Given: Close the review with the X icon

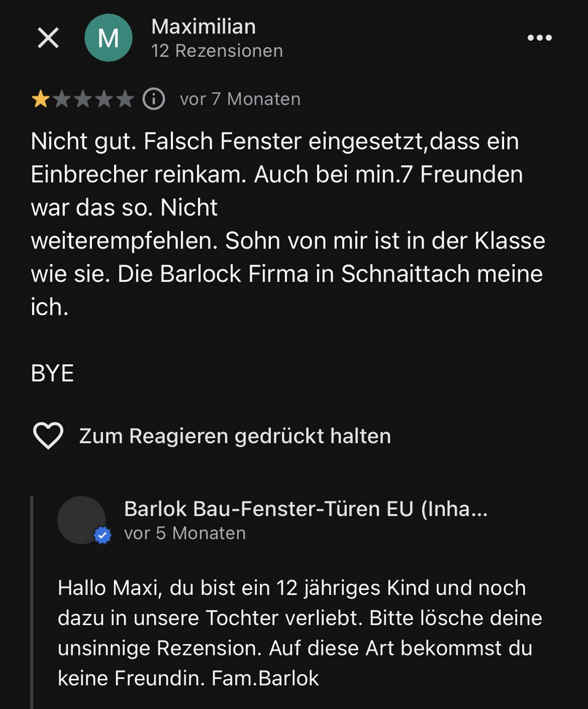Looking at the screenshot, I should [48, 38].
